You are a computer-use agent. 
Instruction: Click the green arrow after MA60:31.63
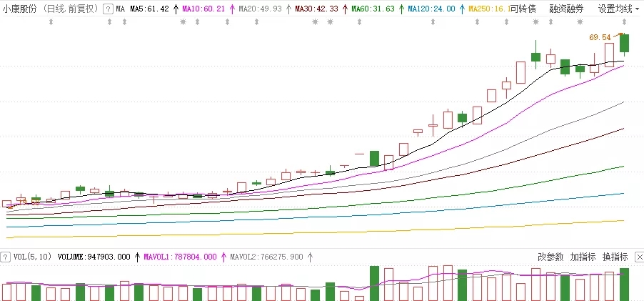pos(401,9)
